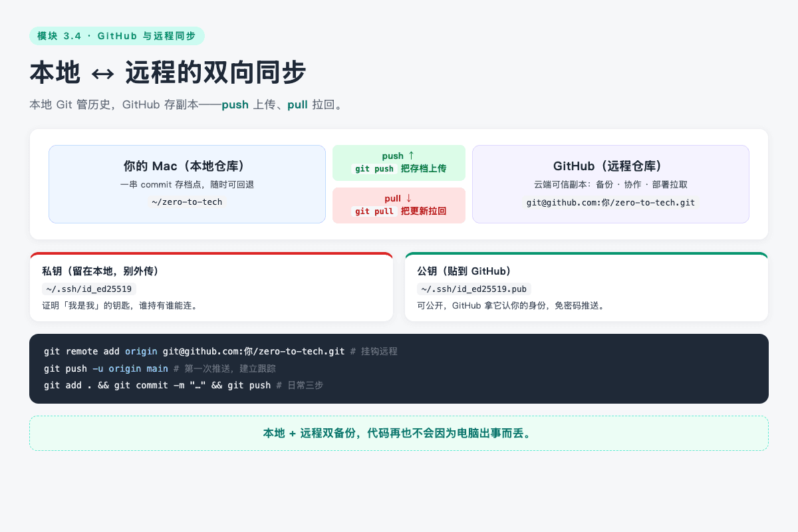Click the '你的 Mac（本地仓库）' card title

pos(187,166)
